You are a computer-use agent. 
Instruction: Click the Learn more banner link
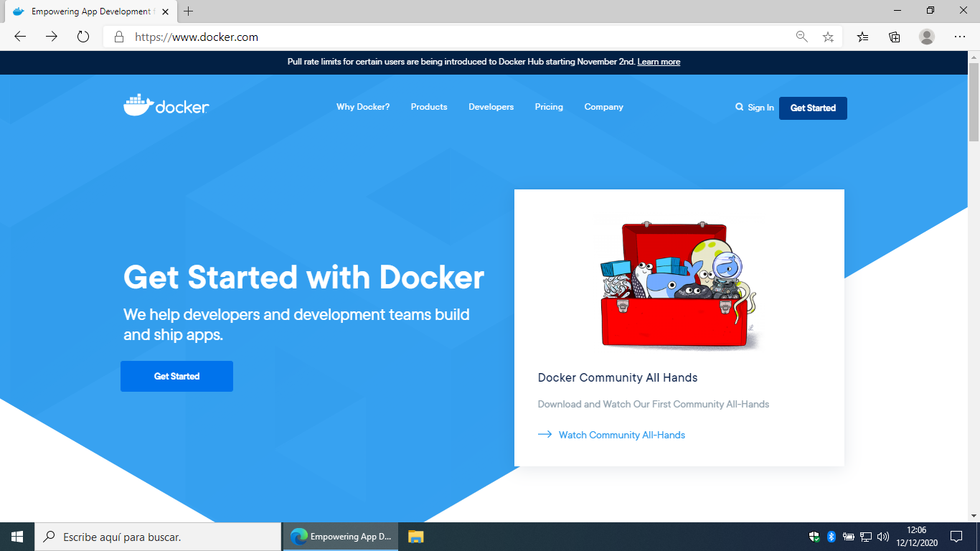(x=659, y=62)
